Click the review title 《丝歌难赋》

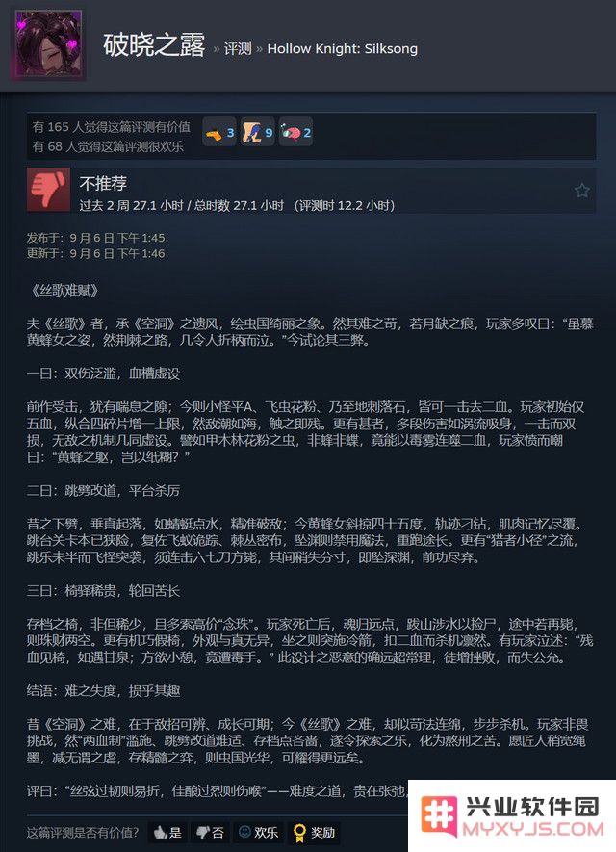pyautogui.click(x=64, y=291)
